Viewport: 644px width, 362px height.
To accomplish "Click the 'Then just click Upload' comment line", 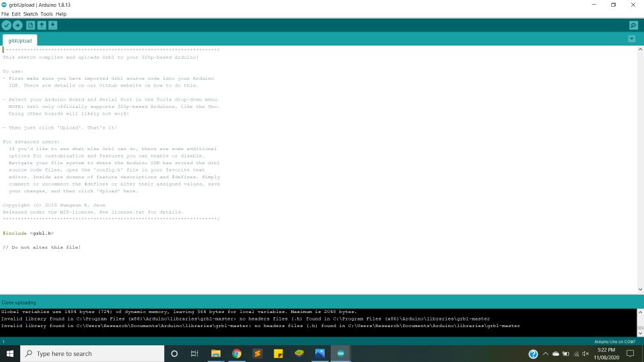I will point(60,127).
